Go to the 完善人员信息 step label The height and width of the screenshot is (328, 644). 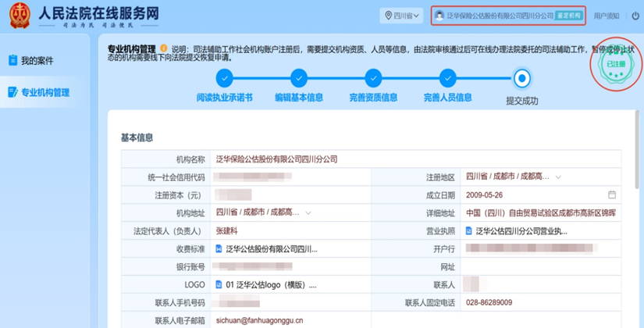pyautogui.click(x=448, y=98)
